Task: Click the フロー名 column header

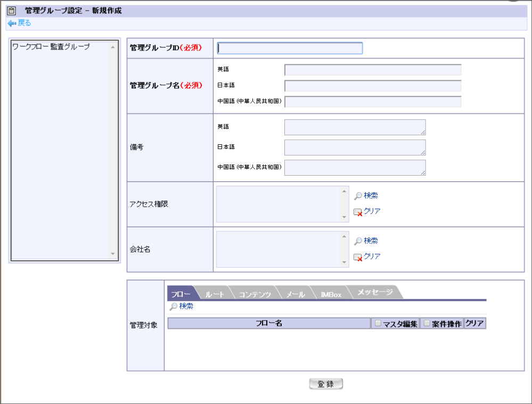Action: [269, 323]
